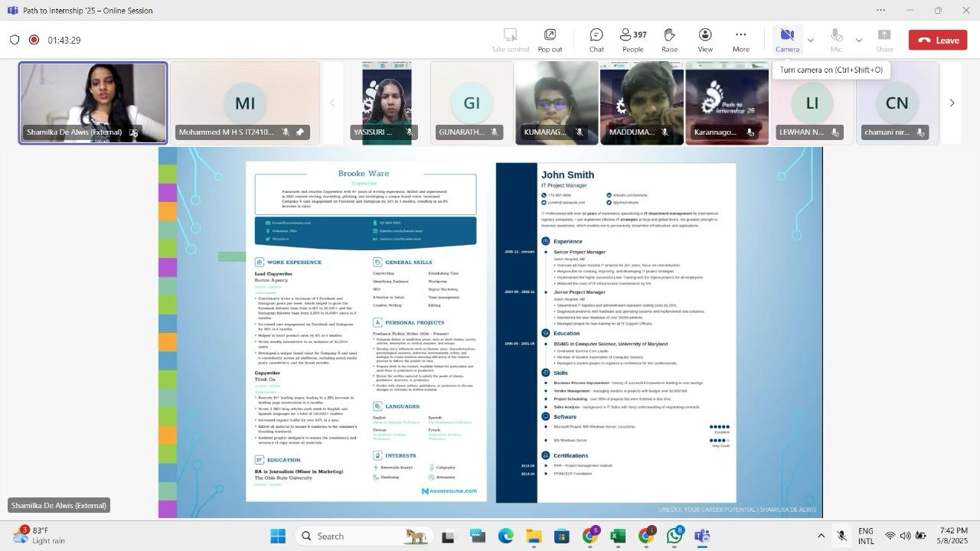Open the View layout options
The image size is (980, 551).
[x=704, y=40]
